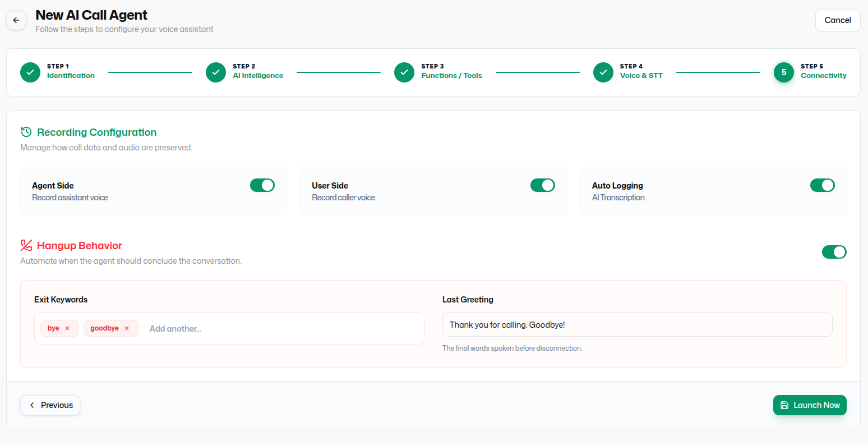
Task: Click the Last Greeting text field
Action: coord(638,325)
